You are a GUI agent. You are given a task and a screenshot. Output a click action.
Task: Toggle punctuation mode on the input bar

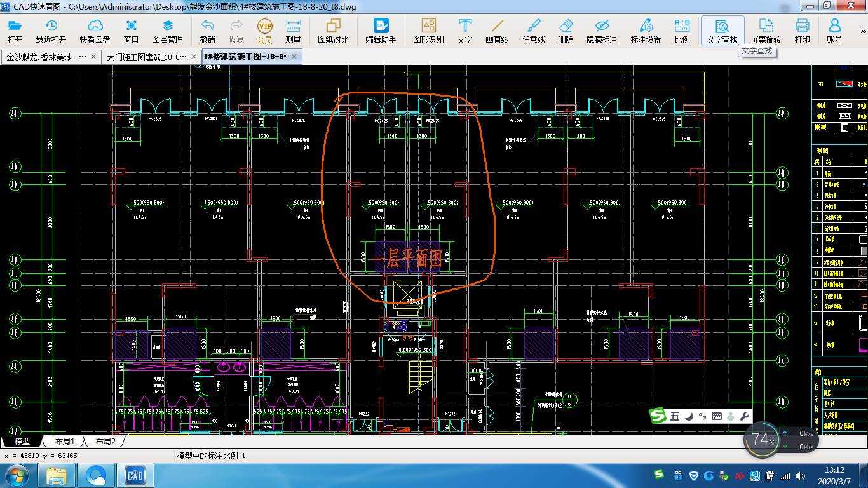(702, 416)
